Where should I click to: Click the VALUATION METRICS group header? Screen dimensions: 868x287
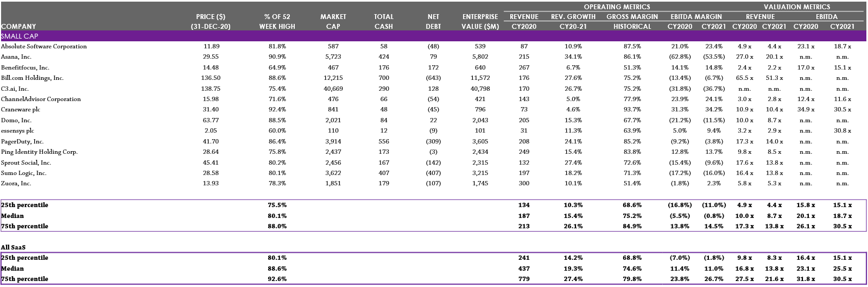pos(797,7)
